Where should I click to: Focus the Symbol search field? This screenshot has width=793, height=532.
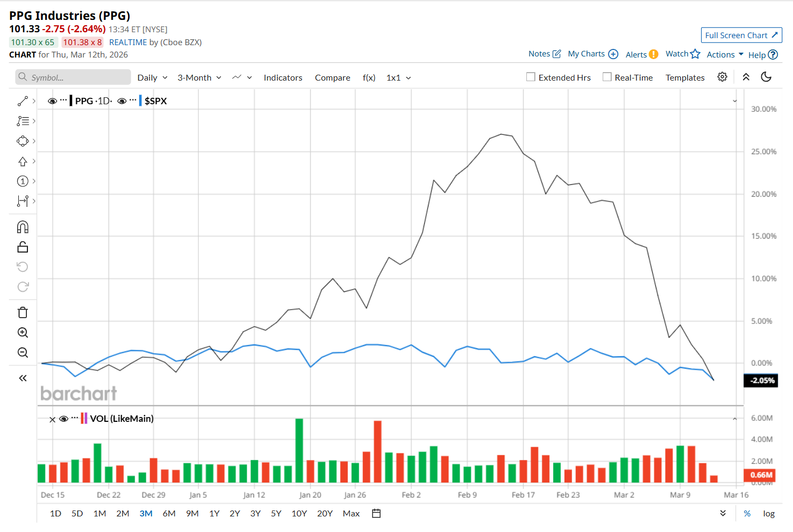(x=73, y=77)
